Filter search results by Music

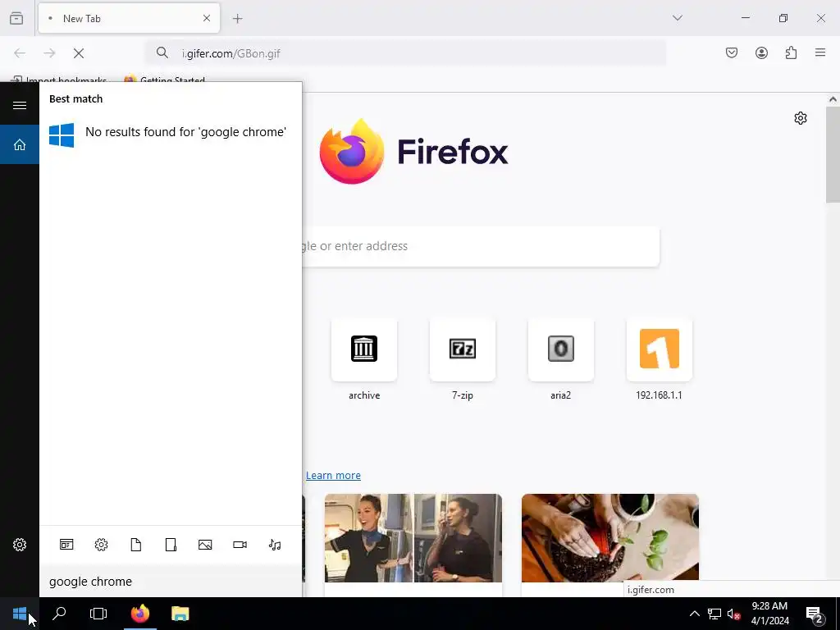tap(275, 545)
